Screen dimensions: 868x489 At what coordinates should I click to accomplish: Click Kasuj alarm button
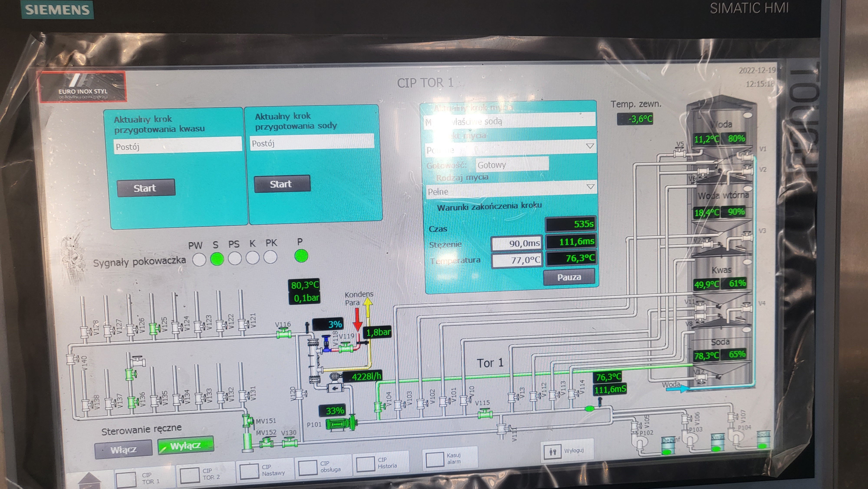[450, 458]
